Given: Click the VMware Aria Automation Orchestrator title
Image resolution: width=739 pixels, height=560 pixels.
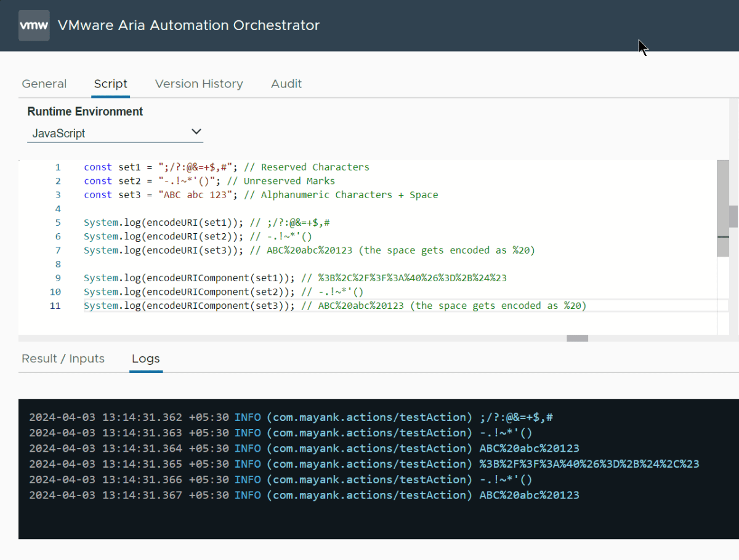Looking at the screenshot, I should click(x=188, y=25).
